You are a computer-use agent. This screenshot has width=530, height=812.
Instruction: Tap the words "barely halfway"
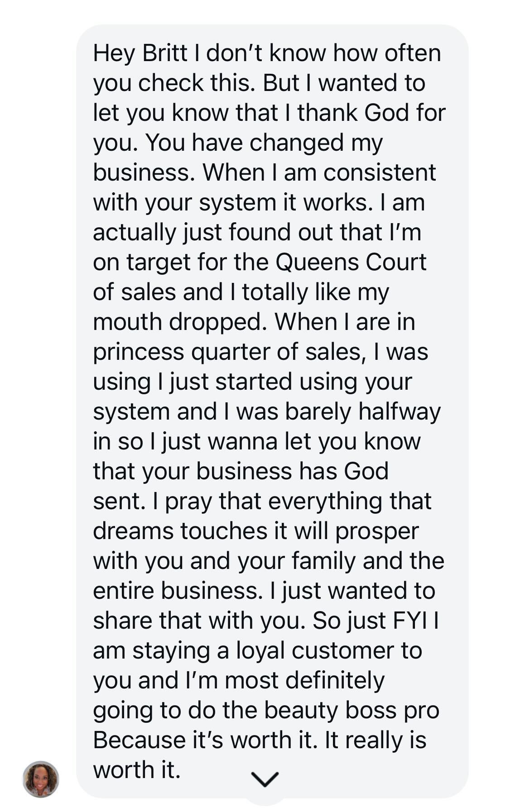[363, 412]
